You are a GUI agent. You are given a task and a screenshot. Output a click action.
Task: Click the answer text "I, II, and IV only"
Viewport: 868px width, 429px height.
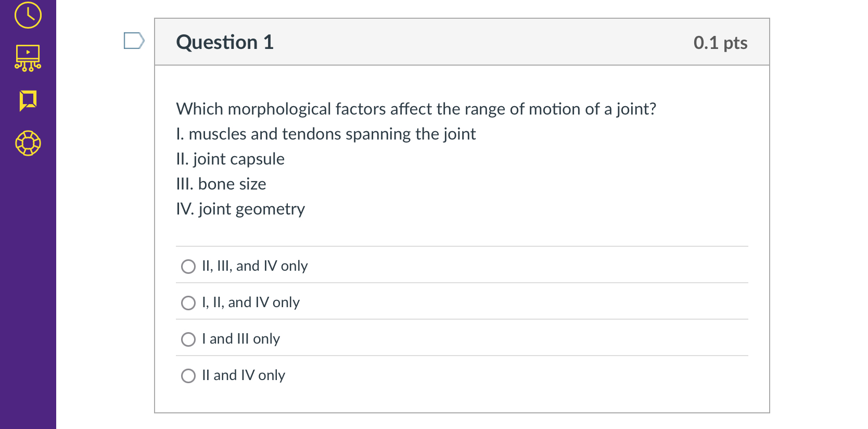(250, 302)
